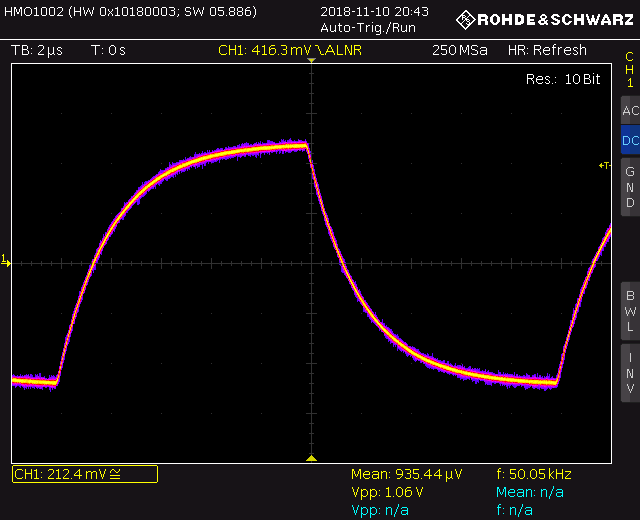640x520 pixels.
Task: Click the T: 0 s trigger offset readout
Action: pos(108,50)
